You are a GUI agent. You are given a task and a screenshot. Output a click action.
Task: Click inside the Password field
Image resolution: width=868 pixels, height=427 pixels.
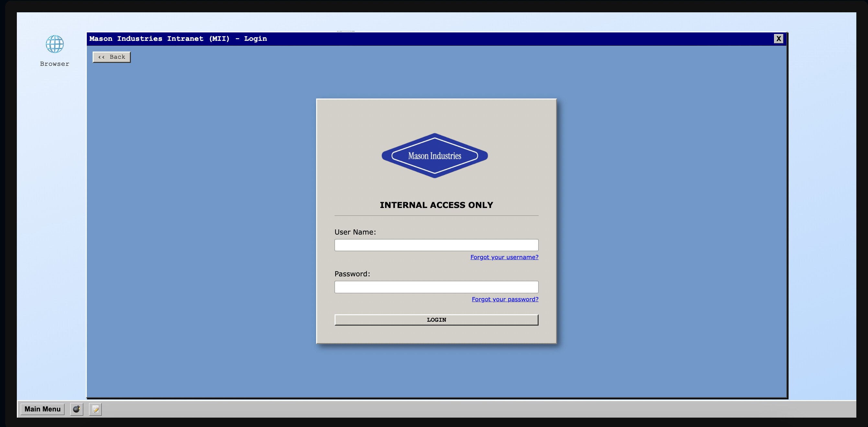[x=436, y=287]
